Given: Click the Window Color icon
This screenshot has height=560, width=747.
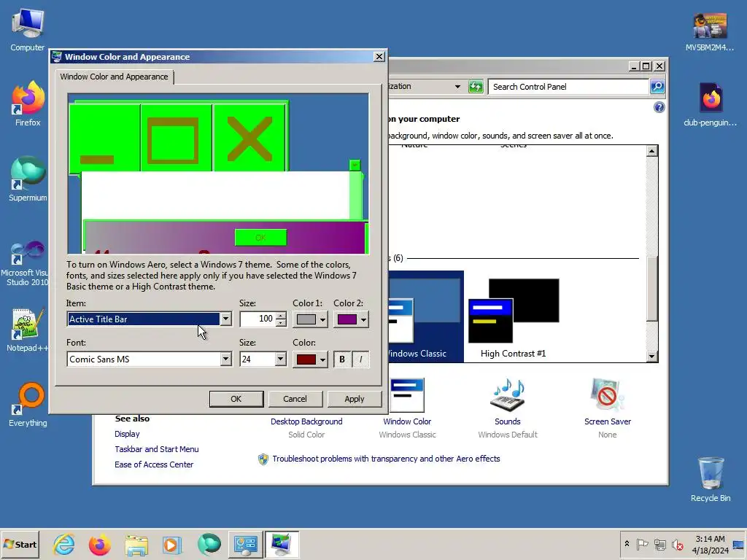Looking at the screenshot, I should click(407, 395).
